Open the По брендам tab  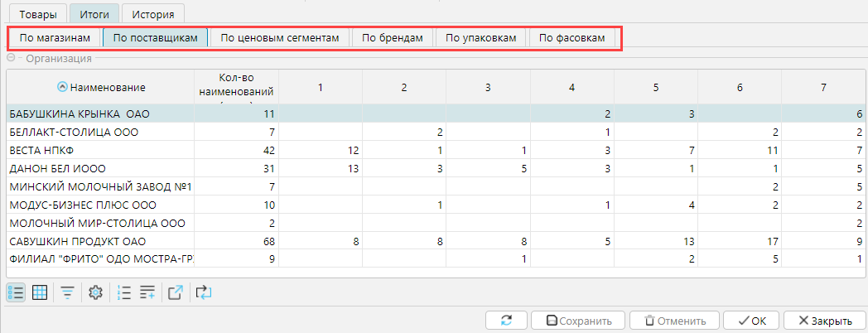pos(393,38)
